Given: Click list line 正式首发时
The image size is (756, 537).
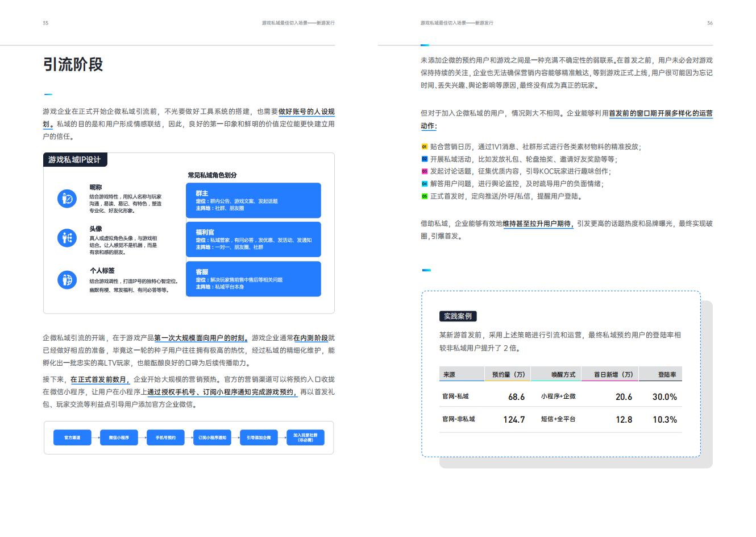Looking at the screenshot, I should pyautogui.click(x=506, y=196).
